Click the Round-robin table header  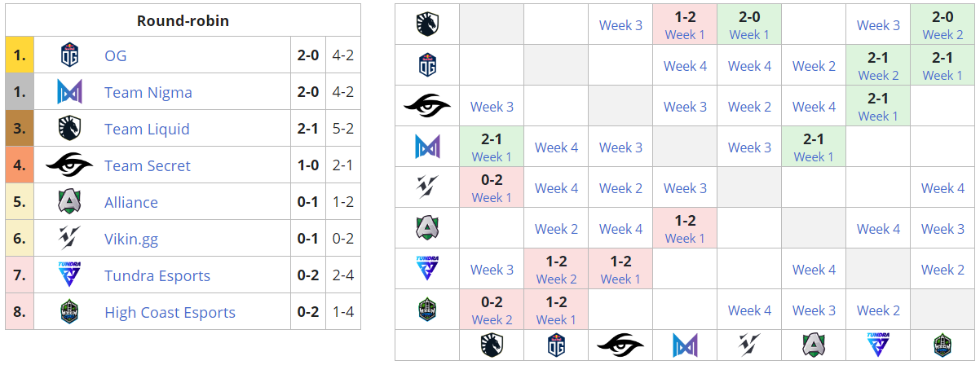click(183, 21)
